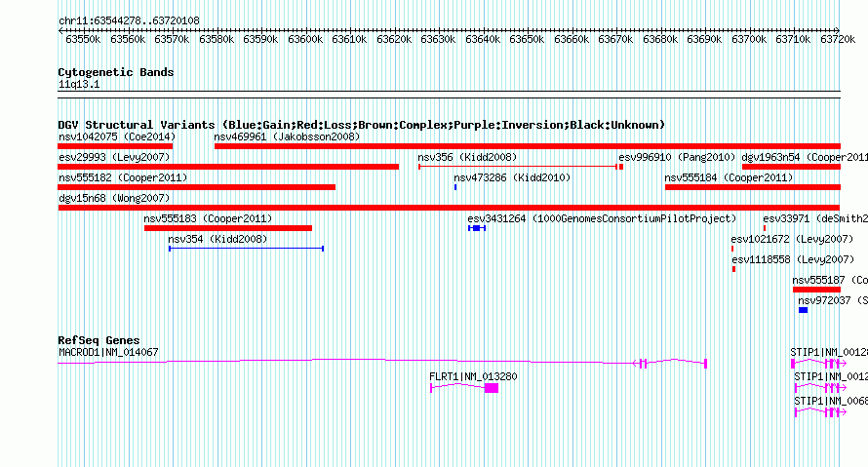Screen dimensions: 868x467
Task: Select the 63620k ruler label
Action: pos(394,40)
